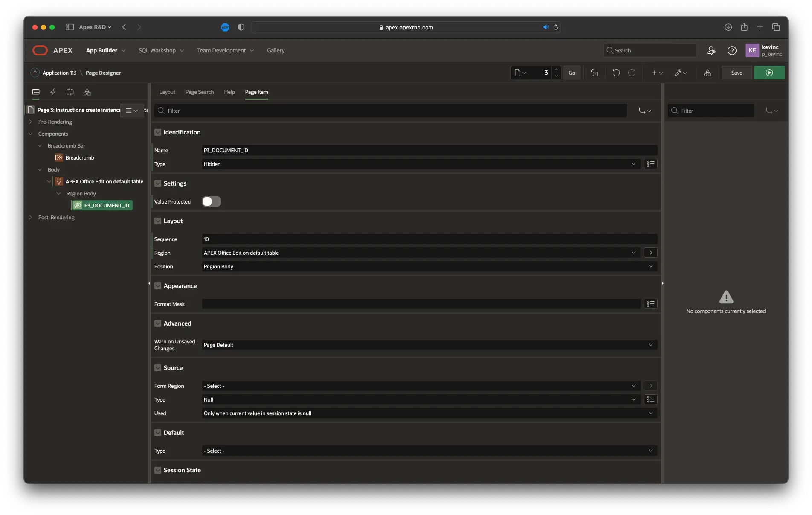Open the kevinc user account menu
The width and height of the screenshot is (812, 515).
[x=764, y=50]
